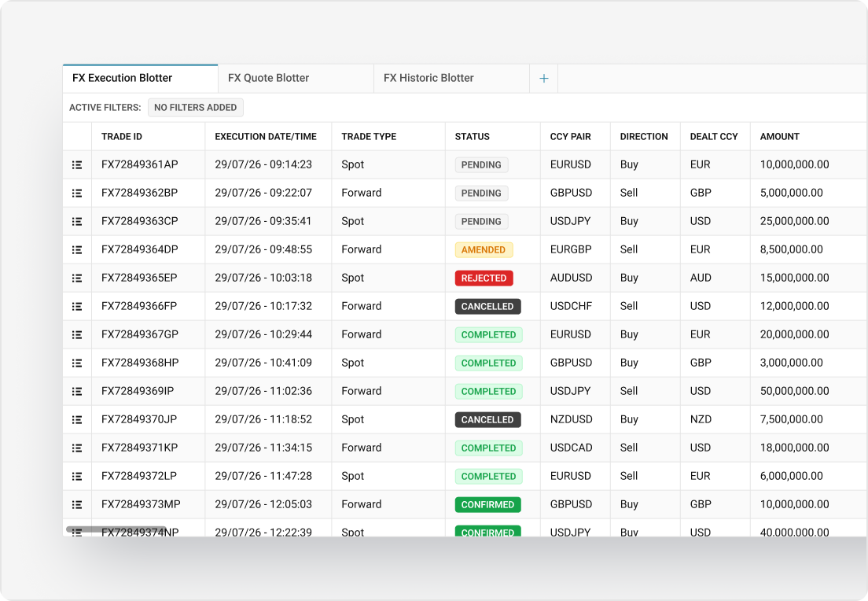Open row menu icon for trade FX72849367GP
The image size is (868, 601).
click(x=77, y=334)
